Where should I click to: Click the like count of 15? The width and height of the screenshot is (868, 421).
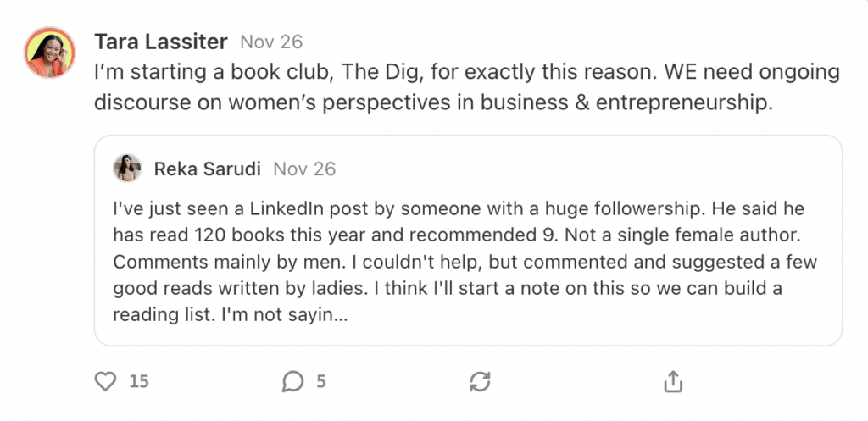click(x=139, y=382)
